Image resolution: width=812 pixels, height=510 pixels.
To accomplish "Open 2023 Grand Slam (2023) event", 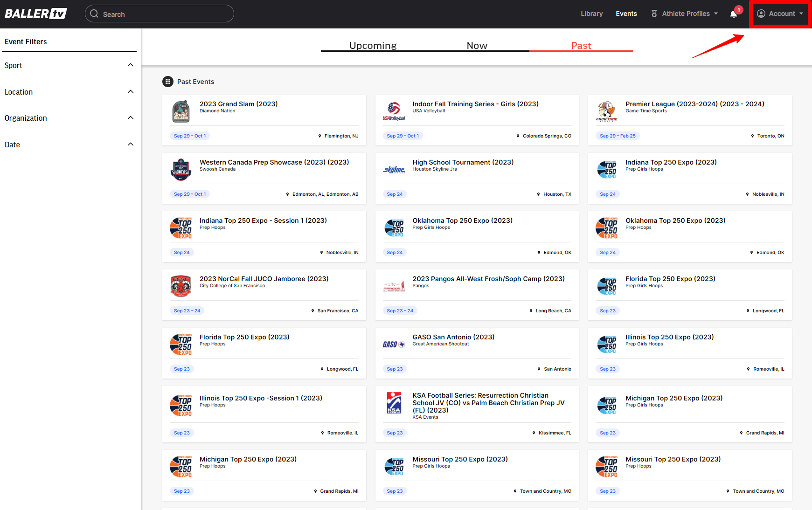I will click(239, 104).
